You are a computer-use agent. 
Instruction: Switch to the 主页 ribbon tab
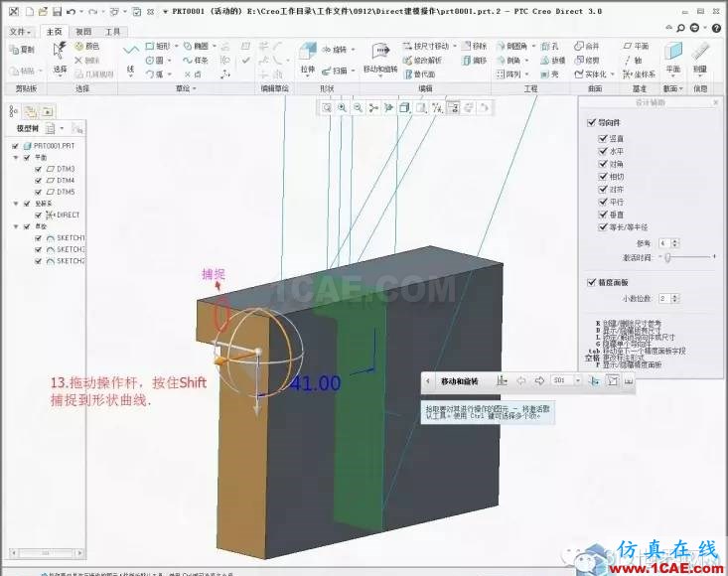54,32
